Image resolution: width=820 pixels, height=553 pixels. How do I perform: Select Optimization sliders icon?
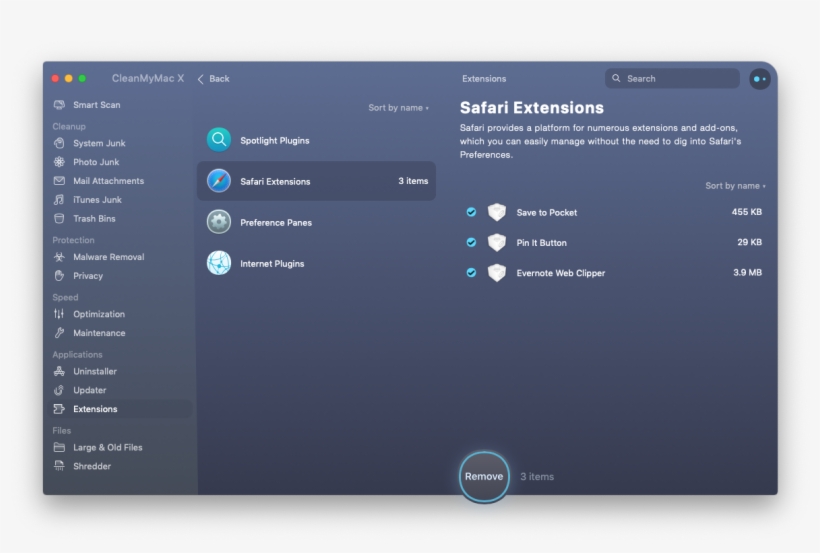(59, 314)
